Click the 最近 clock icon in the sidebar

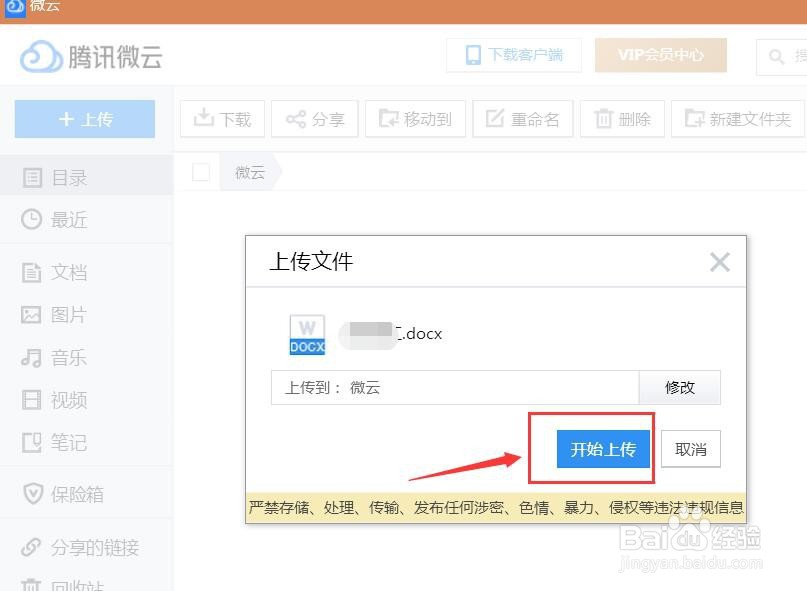click(x=31, y=219)
